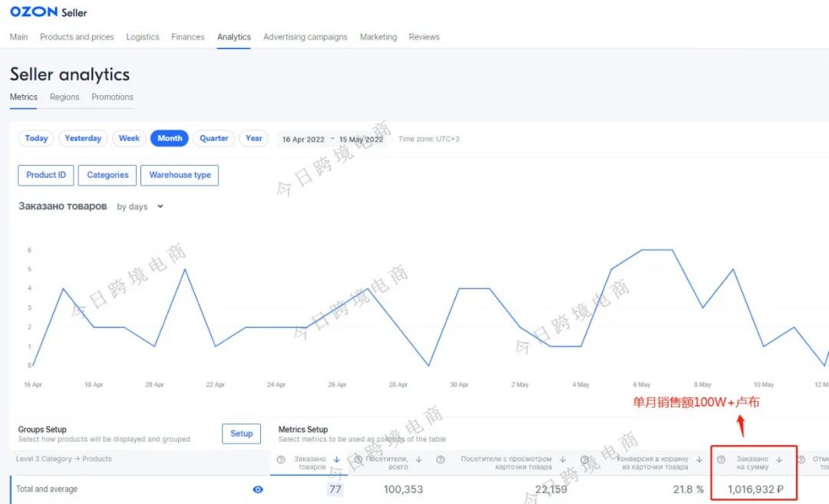Sort by Заказано на сумму arrow
This screenshot has width=829, height=504.
779,460
